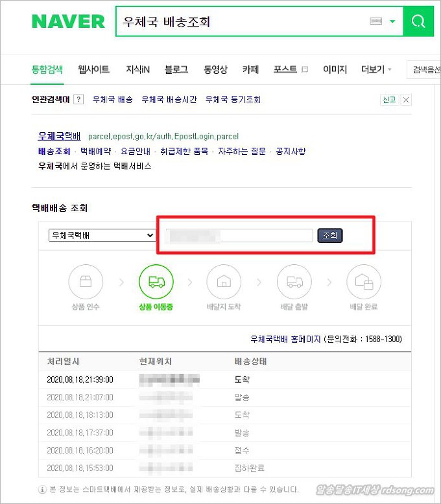Open the 우체국택배 홈페이지 link
Screen dimensions: 441x504
[x=285, y=339]
